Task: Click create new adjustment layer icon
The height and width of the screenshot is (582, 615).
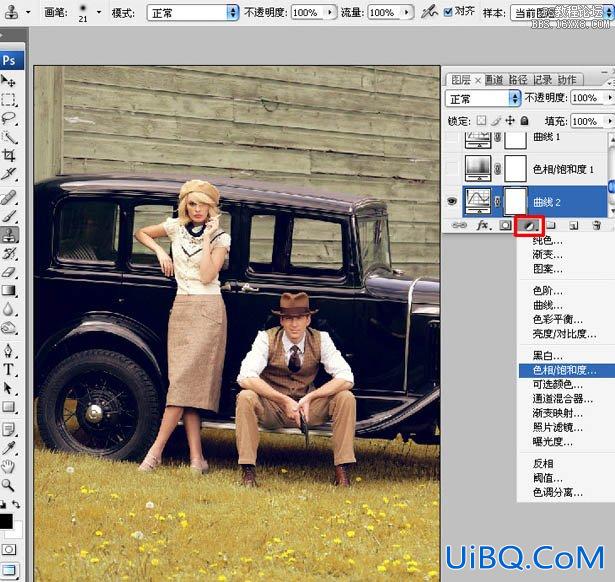Action: click(x=529, y=226)
